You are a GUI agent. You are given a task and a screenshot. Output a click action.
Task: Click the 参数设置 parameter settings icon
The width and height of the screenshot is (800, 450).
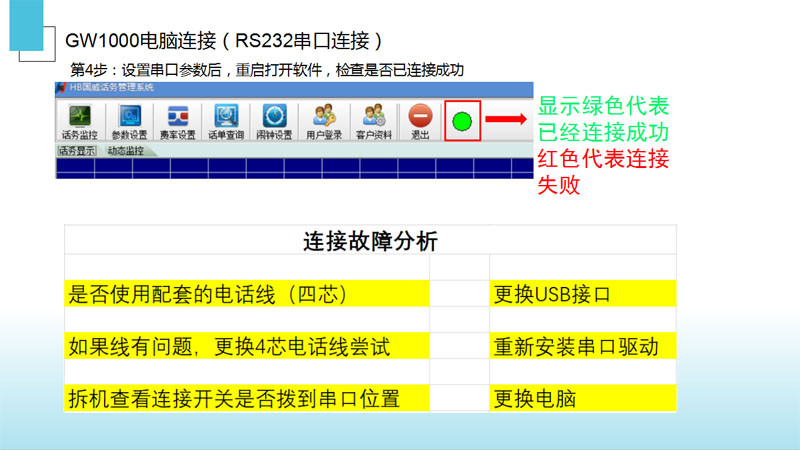129,122
